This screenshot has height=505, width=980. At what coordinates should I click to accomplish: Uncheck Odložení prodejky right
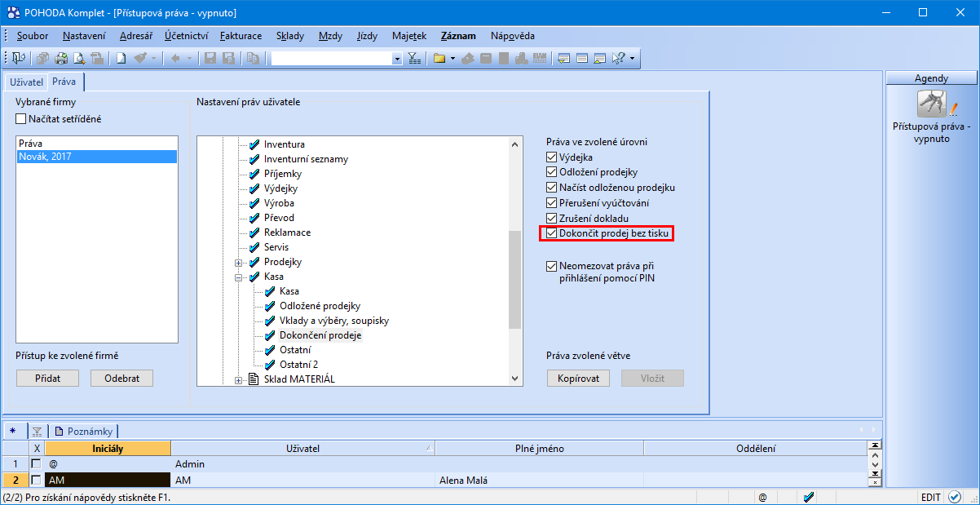(552, 172)
